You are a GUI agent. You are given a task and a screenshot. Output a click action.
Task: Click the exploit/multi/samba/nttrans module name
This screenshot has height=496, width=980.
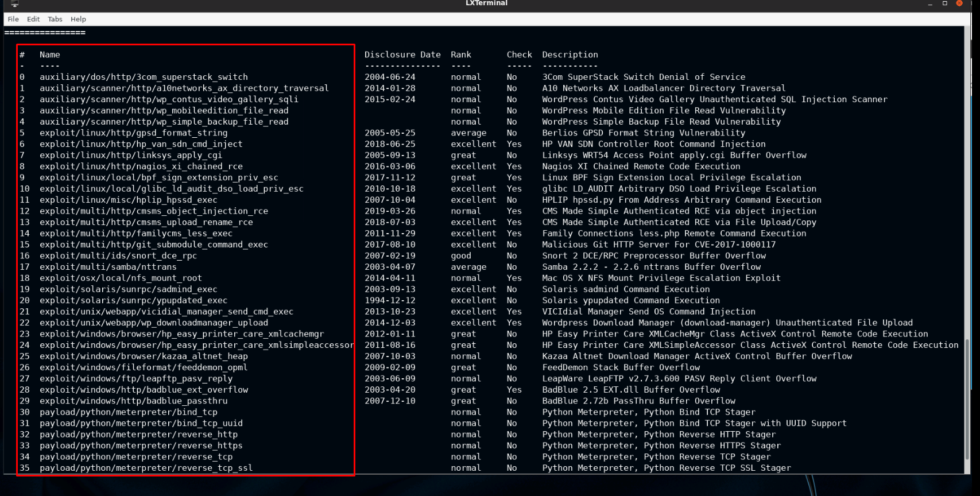[108, 267]
